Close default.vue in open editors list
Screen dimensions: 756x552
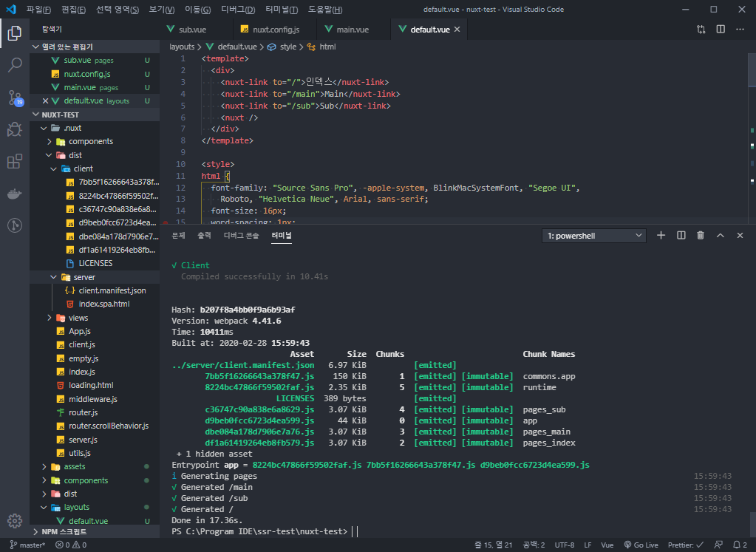click(45, 100)
